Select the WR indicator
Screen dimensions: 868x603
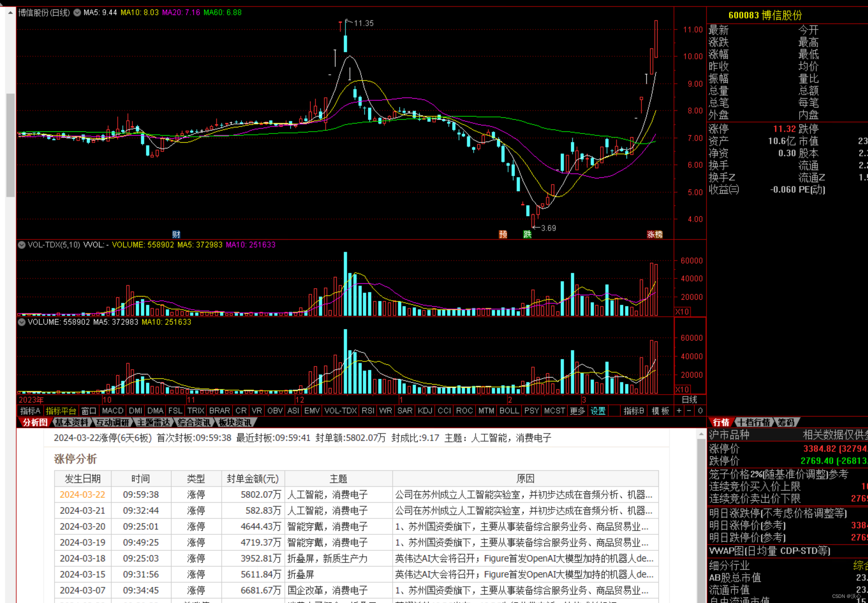point(385,411)
